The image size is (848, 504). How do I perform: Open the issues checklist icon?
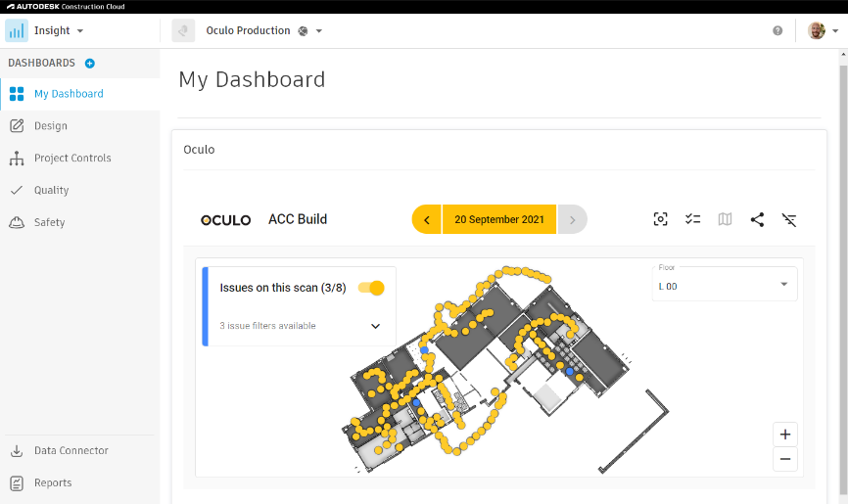pos(692,219)
